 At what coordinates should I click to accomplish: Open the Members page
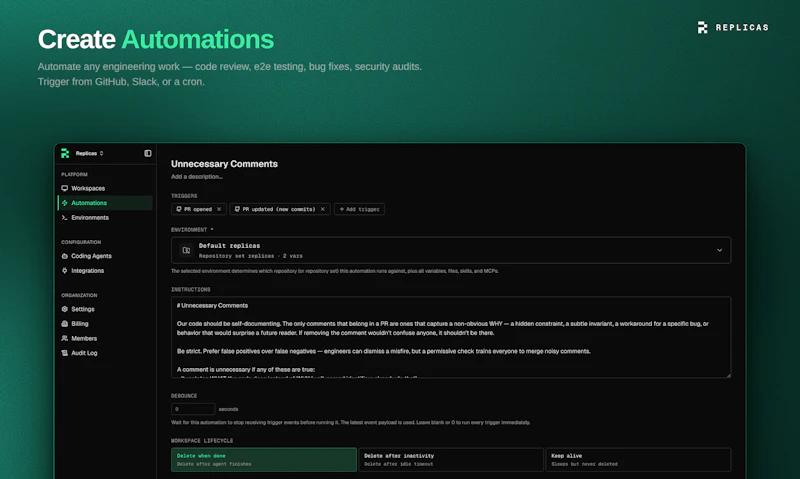pyautogui.click(x=105, y=338)
